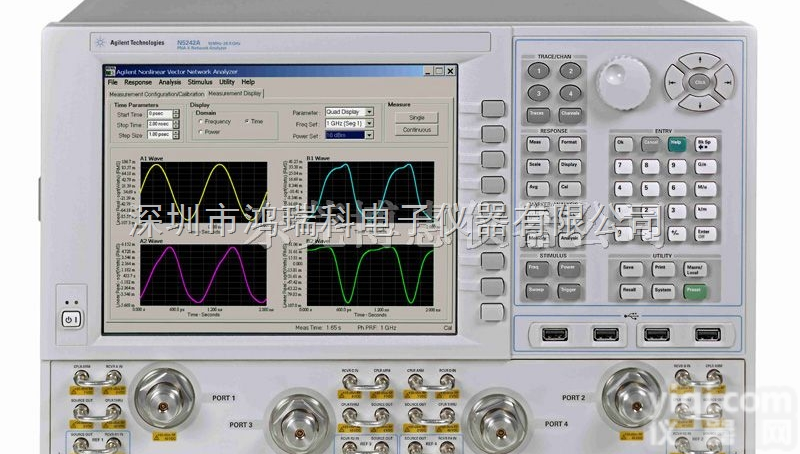Open the Utility menu
This screenshot has width=800, height=454.
click(x=227, y=82)
